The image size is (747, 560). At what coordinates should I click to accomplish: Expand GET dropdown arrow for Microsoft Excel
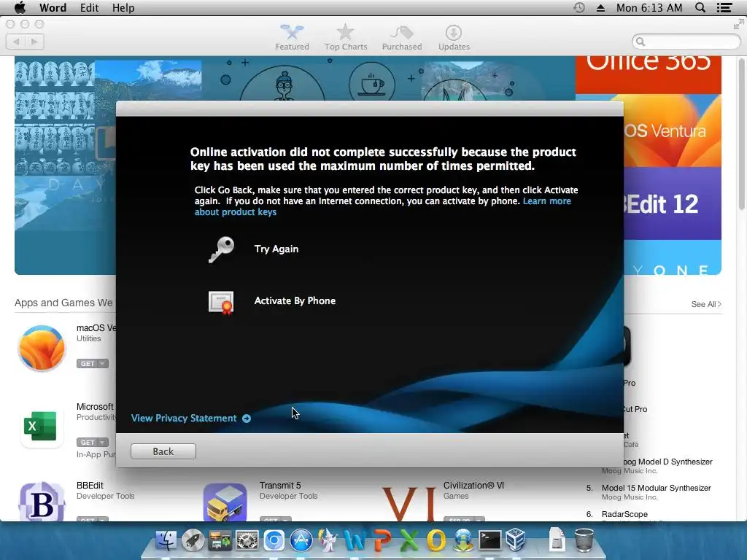click(x=102, y=443)
